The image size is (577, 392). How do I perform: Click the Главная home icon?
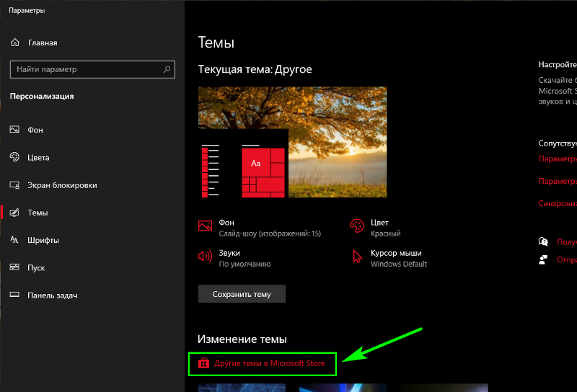coord(14,43)
